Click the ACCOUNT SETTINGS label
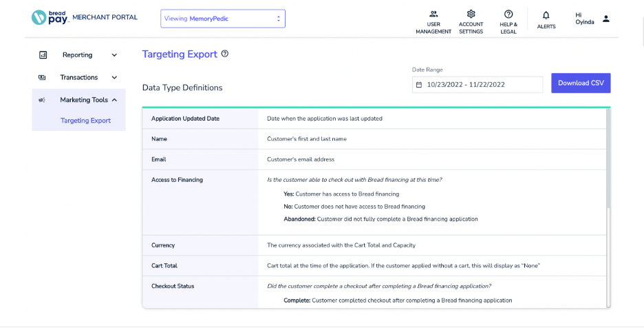 (x=471, y=28)
